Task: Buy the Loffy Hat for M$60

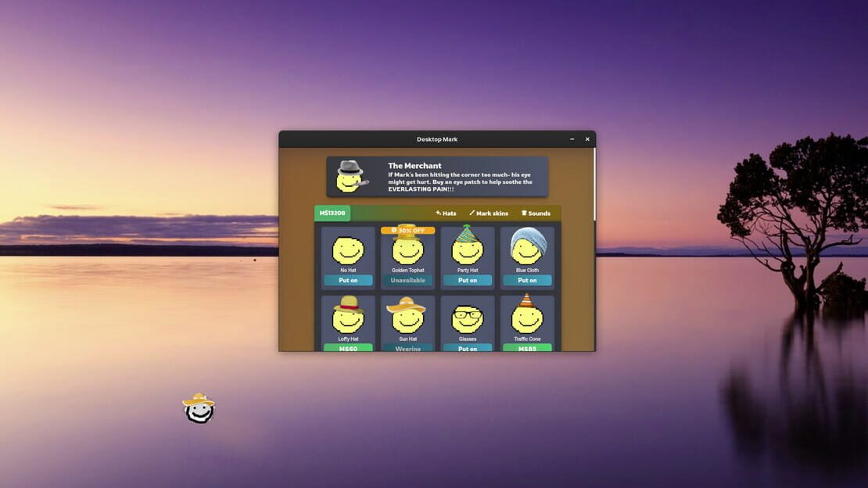Action: [x=348, y=348]
